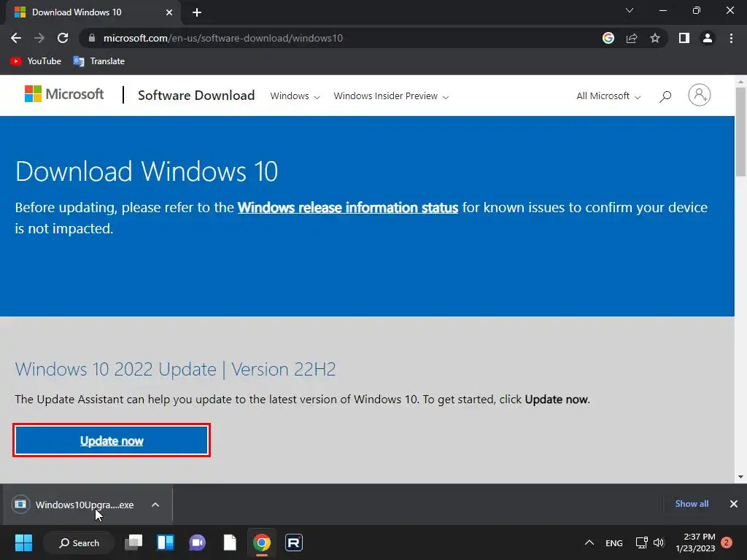Screen dimensions: 747x560
Task: Expand the Windows menu
Action: tap(295, 96)
